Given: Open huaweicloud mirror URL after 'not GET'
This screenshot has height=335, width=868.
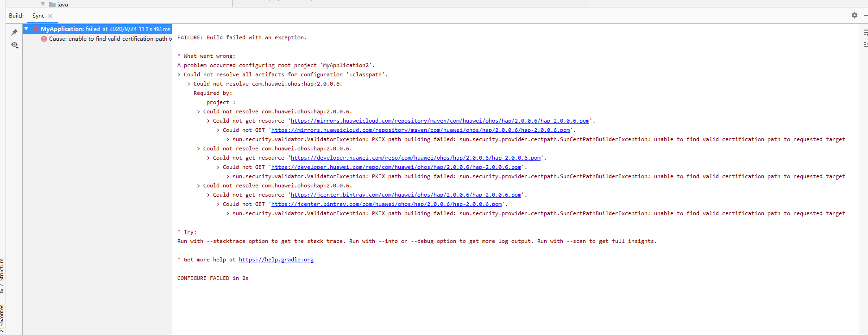Looking at the screenshot, I should 421,130.
